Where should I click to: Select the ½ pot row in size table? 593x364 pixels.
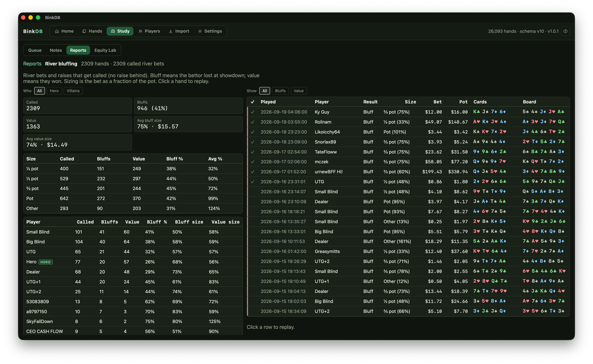pos(133,178)
